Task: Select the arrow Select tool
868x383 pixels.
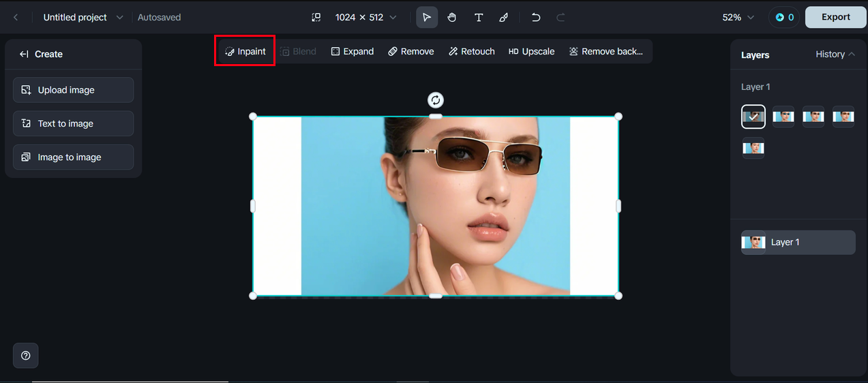Action: (427, 17)
